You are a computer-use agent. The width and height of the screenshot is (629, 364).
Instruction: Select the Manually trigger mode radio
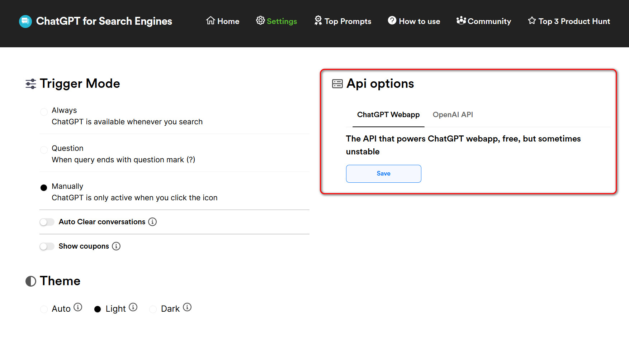pyautogui.click(x=44, y=188)
